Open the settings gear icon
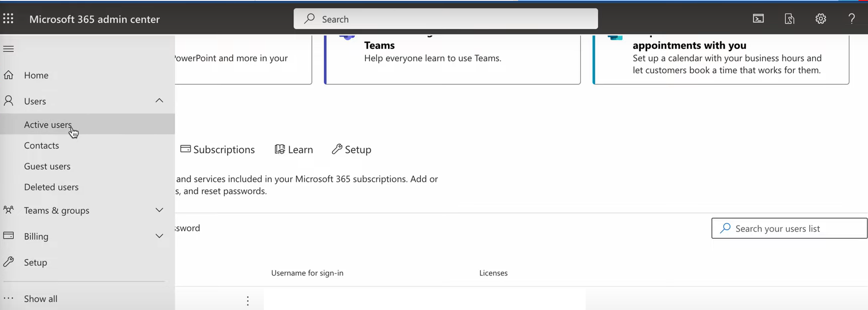The image size is (868, 310). 820,19
